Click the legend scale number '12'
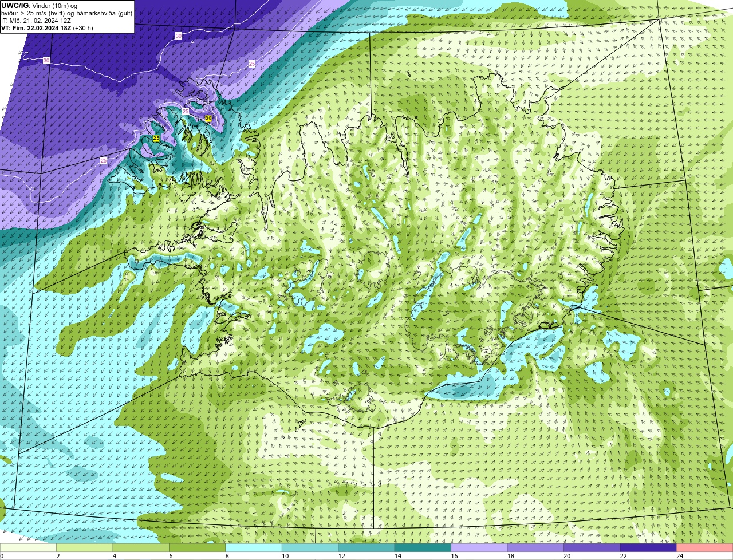 (341, 556)
